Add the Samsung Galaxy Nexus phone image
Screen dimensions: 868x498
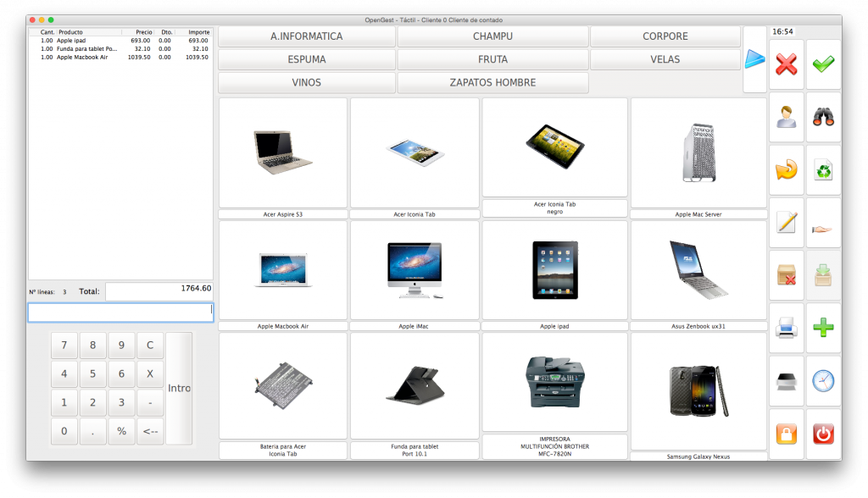point(698,392)
